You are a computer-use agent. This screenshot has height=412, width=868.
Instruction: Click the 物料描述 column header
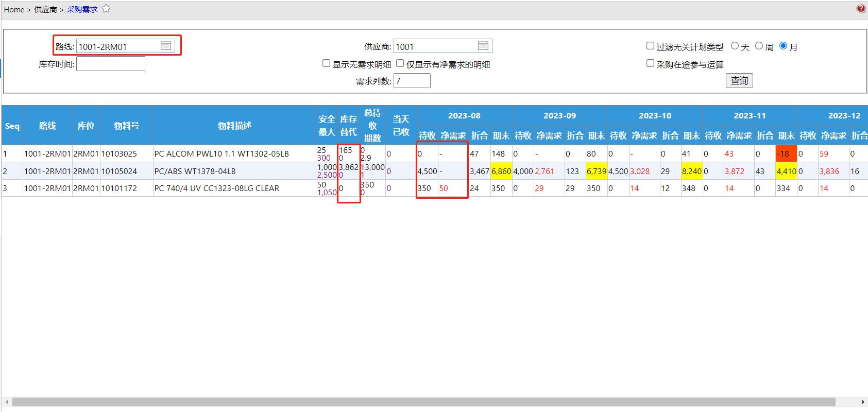pos(234,126)
